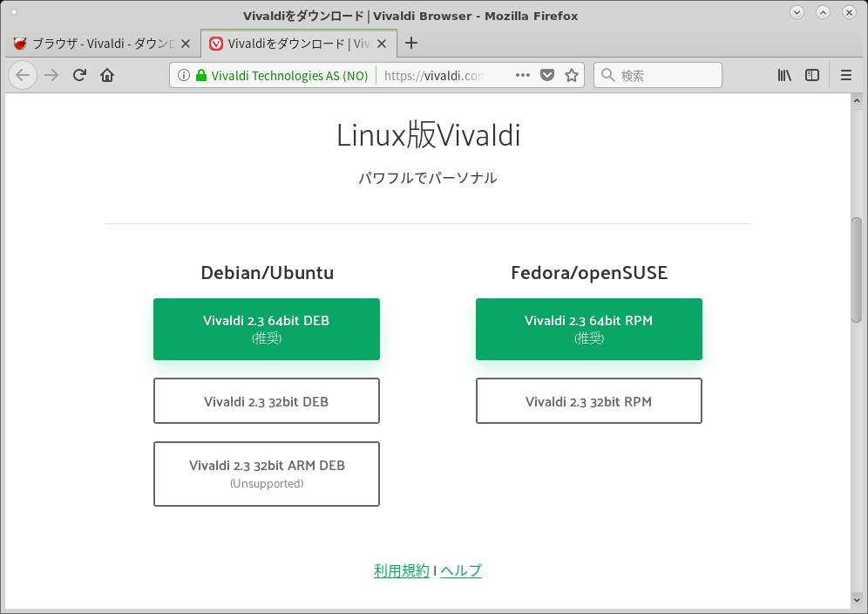
Task: Toggle the sidebars icon
Action: click(x=812, y=75)
